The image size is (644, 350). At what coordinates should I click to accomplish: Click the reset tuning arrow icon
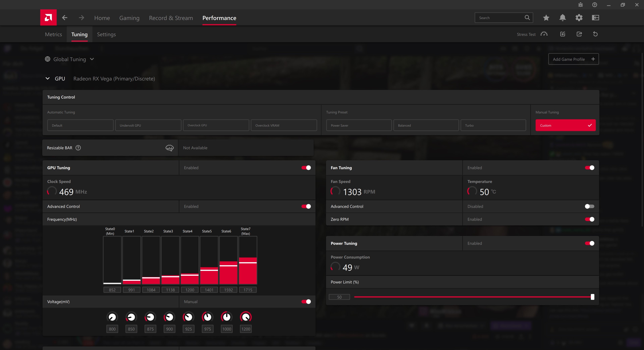pos(595,34)
